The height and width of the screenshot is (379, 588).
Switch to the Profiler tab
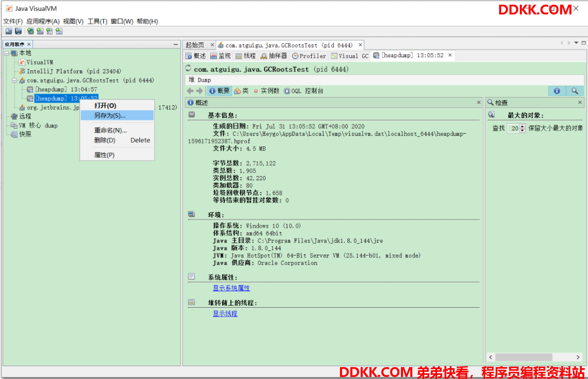(x=309, y=56)
